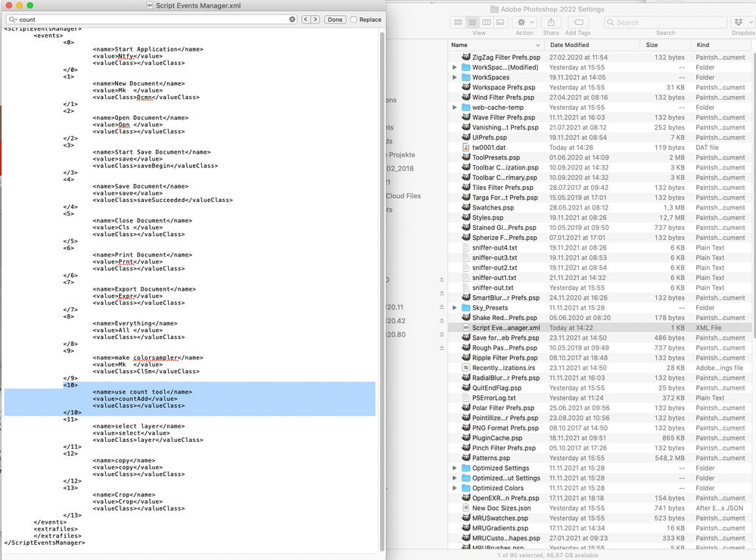The width and height of the screenshot is (756, 560).
Task: Open the Dropbox toolbar menu
Action: coord(743,22)
